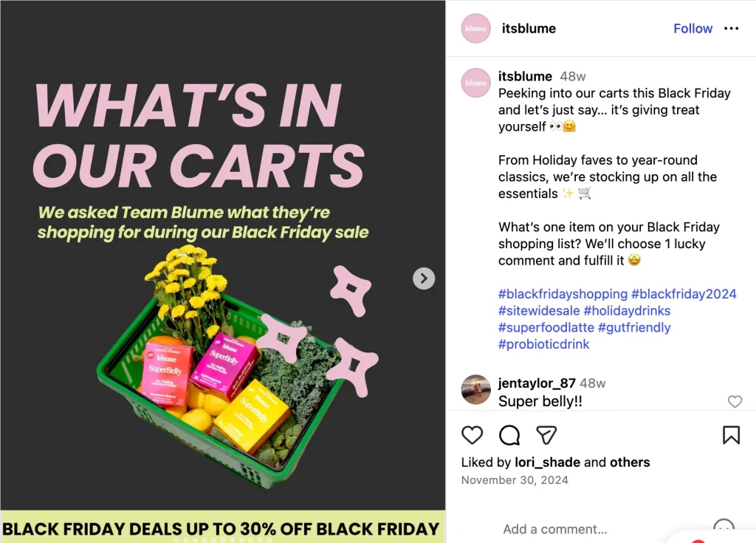
Task: Open comments via the speech bubble icon
Action: click(509, 435)
